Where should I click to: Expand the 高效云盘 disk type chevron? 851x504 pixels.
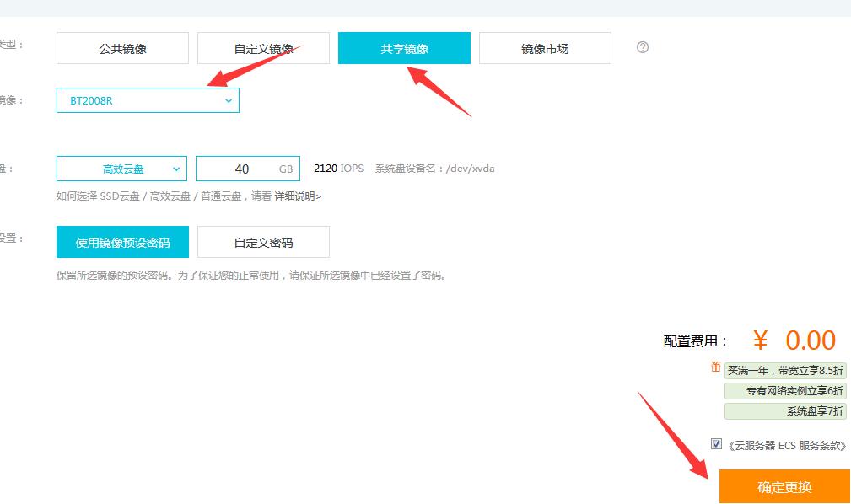176,169
